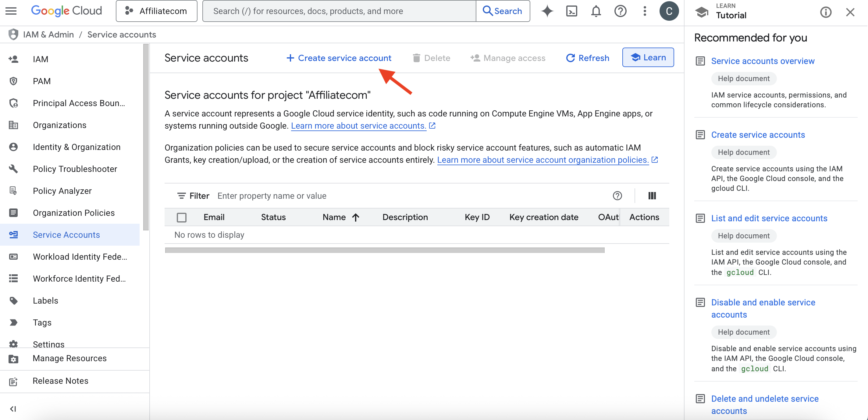Click Create service account button
This screenshot has width=868, height=420.
coord(339,58)
